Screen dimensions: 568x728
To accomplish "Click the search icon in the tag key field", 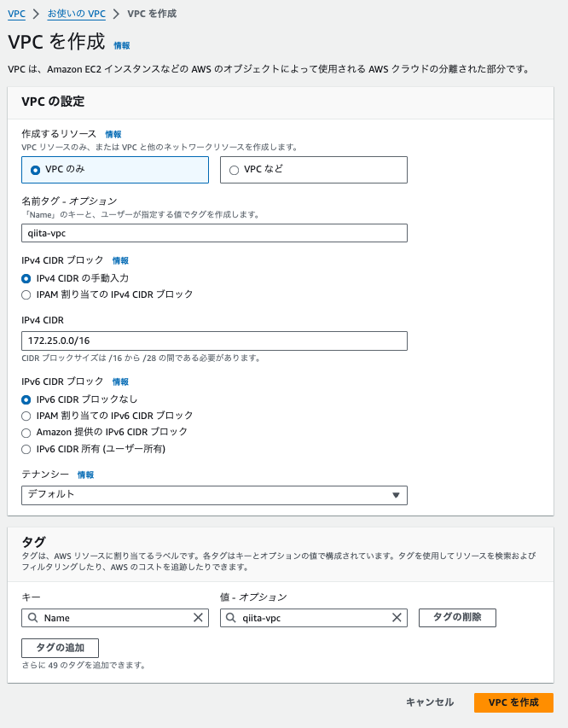I will tap(32, 617).
